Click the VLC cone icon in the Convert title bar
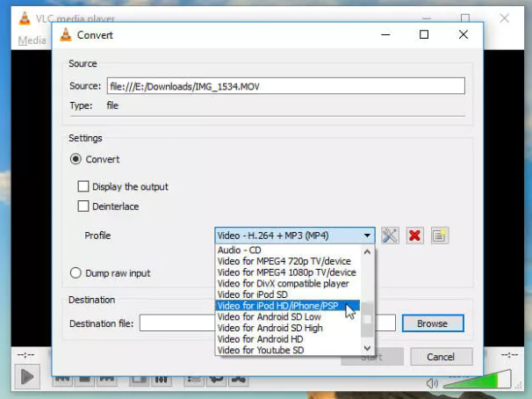The image size is (532, 399). pos(66,34)
